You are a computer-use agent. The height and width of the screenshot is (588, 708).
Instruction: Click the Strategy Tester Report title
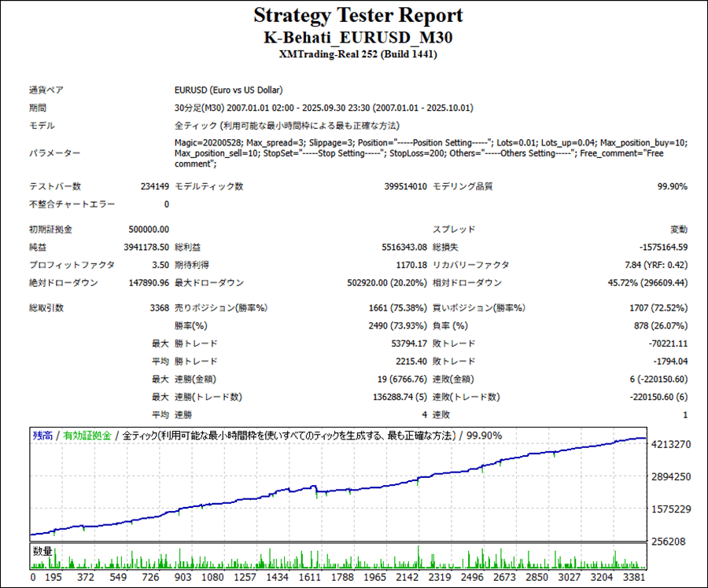(358, 16)
